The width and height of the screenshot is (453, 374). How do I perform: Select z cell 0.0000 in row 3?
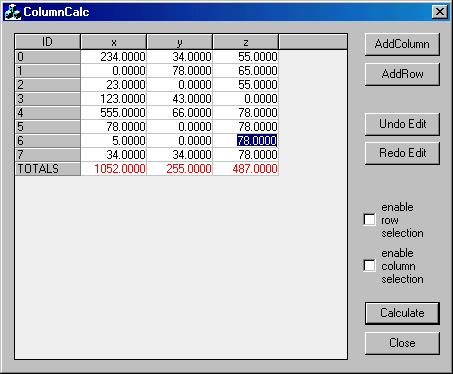click(x=245, y=99)
